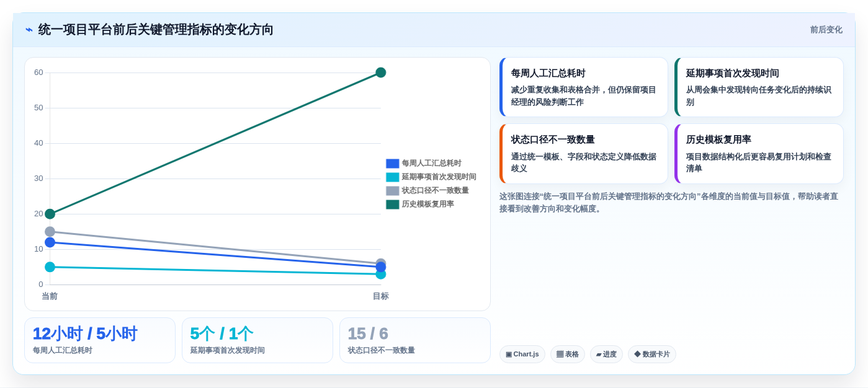Screen dimensions: 868x388
Task: Toggle the 延期事项首次发现时间 cyan legend swatch
Action: (x=392, y=177)
